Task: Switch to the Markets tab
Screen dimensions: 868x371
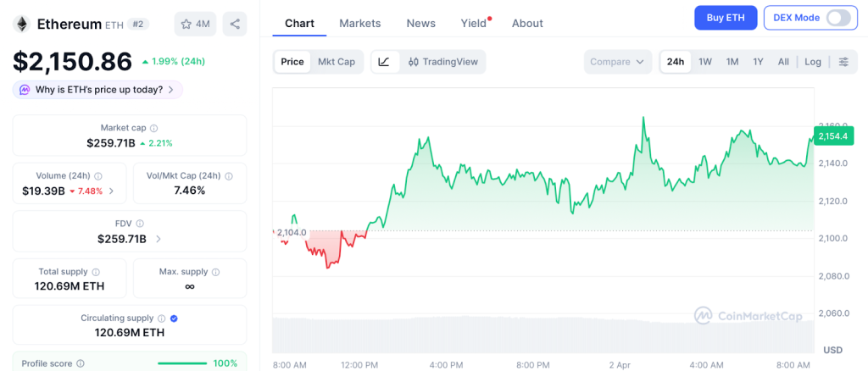Action: pos(360,23)
